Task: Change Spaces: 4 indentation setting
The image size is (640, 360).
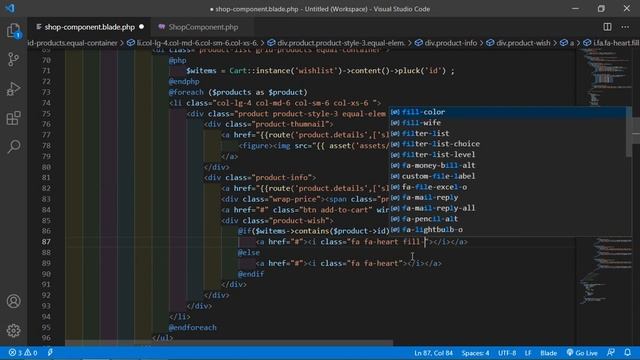Action: pyautogui.click(x=476, y=353)
